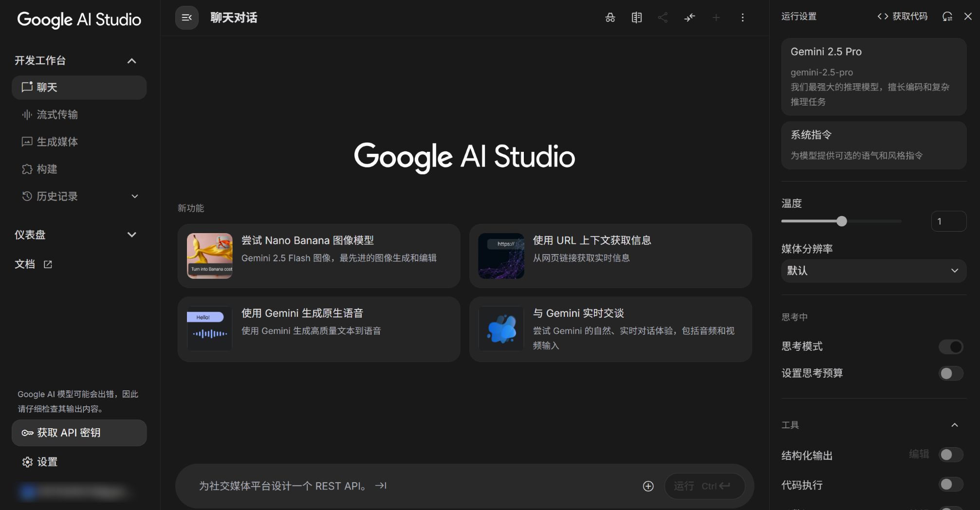Image resolution: width=980 pixels, height=510 pixels.
Task: Toggle the 思考模式 switch
Action: (x=950, y=346)
